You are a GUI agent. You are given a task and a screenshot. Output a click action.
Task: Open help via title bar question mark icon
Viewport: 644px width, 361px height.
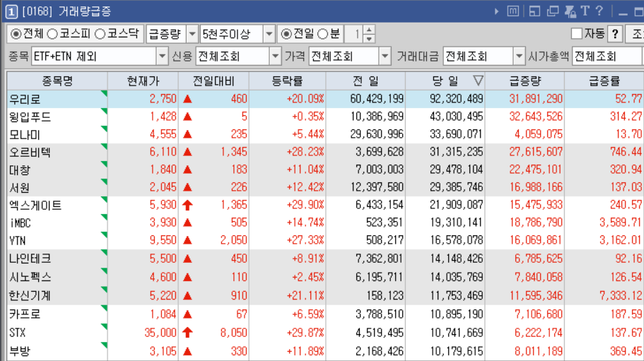[x=599, y=11]
